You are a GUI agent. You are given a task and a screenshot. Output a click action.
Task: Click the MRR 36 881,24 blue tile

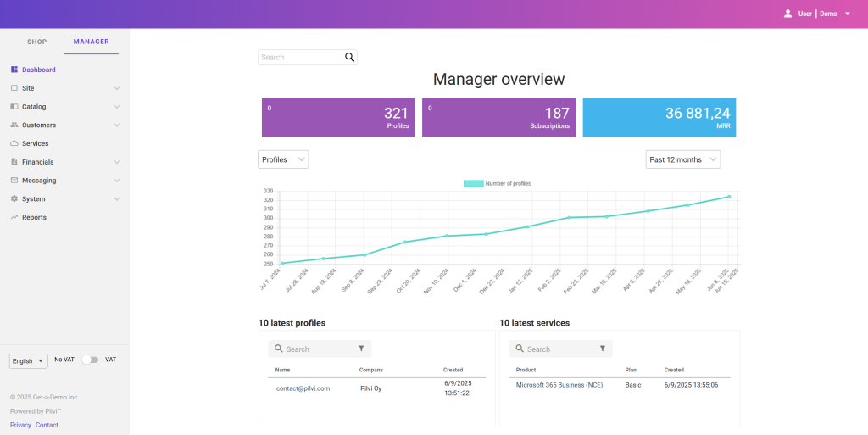[659, 117]
